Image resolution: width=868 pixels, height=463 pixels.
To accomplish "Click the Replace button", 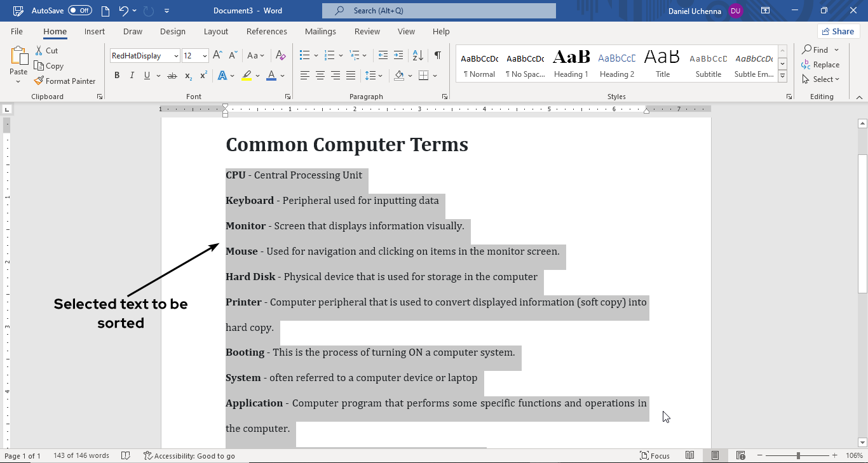I will (x=820, y=64).
